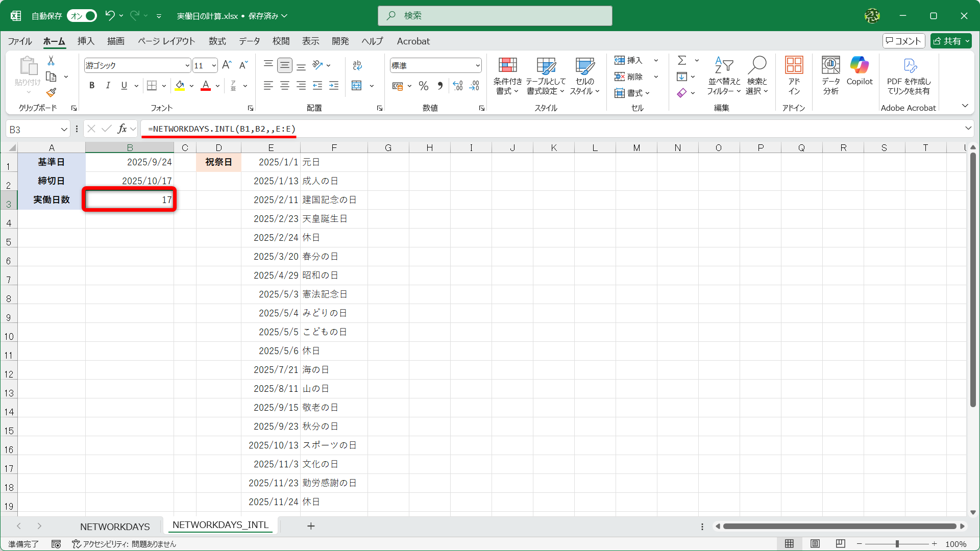Toggle AutoSave off
This screenshot has width=980, height=551.
click(81, 16)
